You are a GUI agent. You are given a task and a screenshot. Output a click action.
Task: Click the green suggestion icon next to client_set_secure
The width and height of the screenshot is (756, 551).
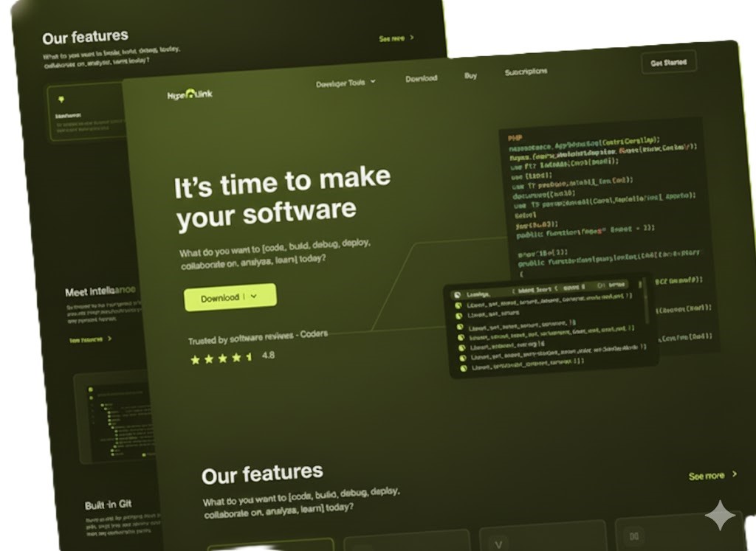(x=460, y=316)
